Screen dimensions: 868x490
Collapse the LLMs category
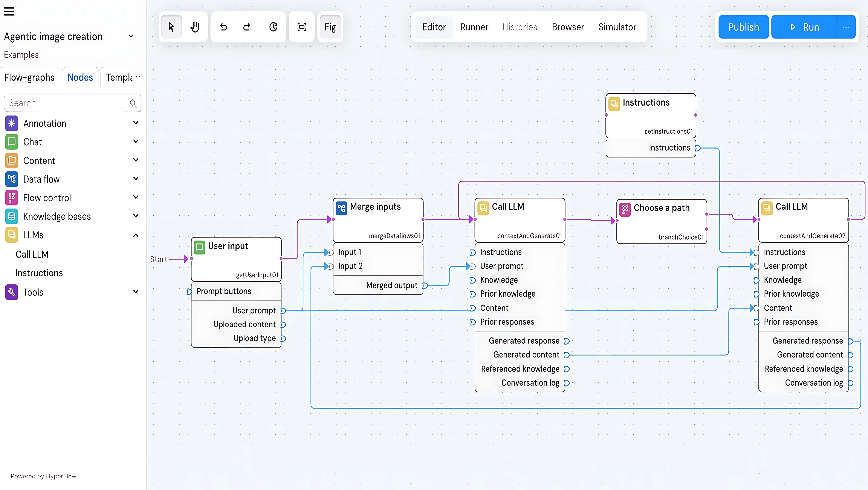click(x=135, y=235)
